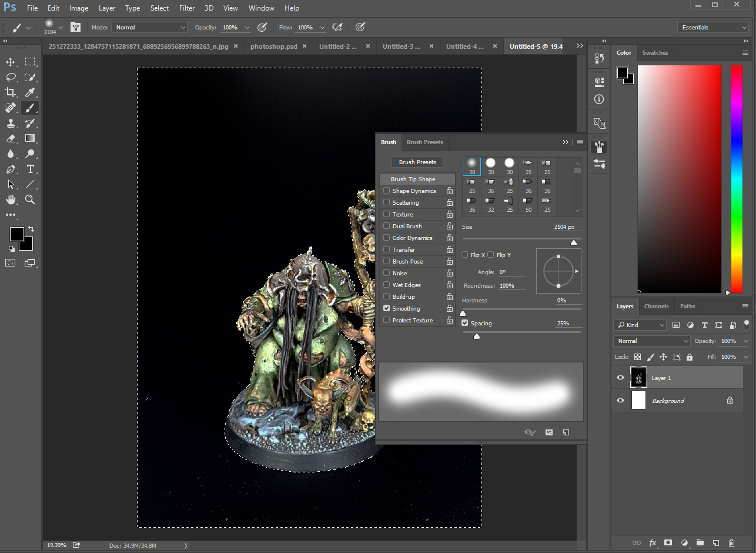Select the Zoom tool
This screenshot has width=756, height=553.
click(30, 199)
